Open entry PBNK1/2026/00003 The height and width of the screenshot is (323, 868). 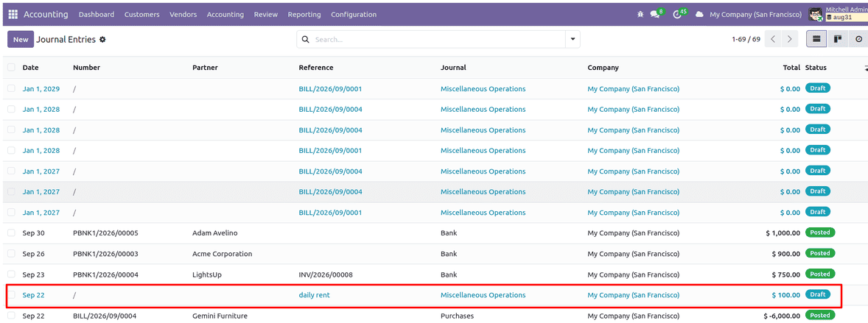point(105,254)
